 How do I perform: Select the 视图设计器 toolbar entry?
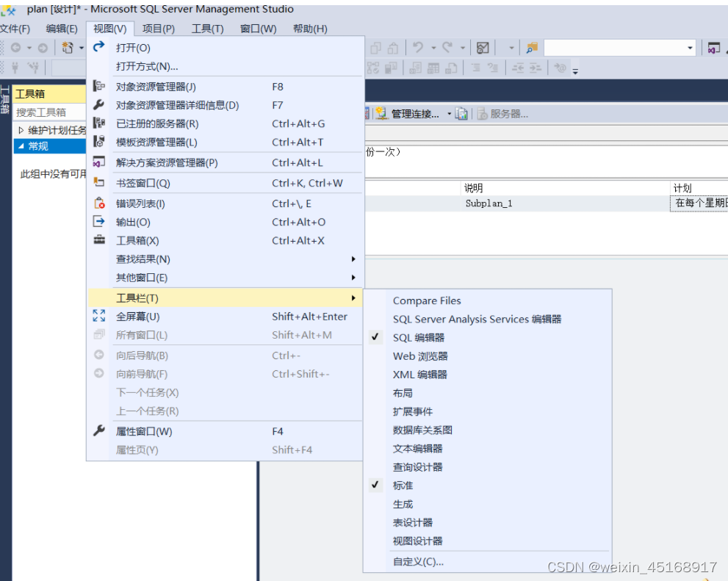pyautogui.click(x=417, y=541)
